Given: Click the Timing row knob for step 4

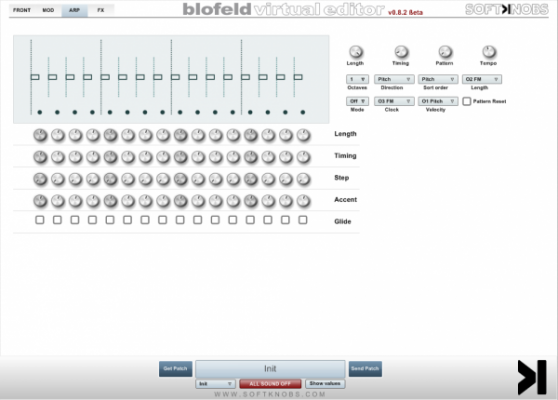Looking at the screenshot, I should pos(93,157).
